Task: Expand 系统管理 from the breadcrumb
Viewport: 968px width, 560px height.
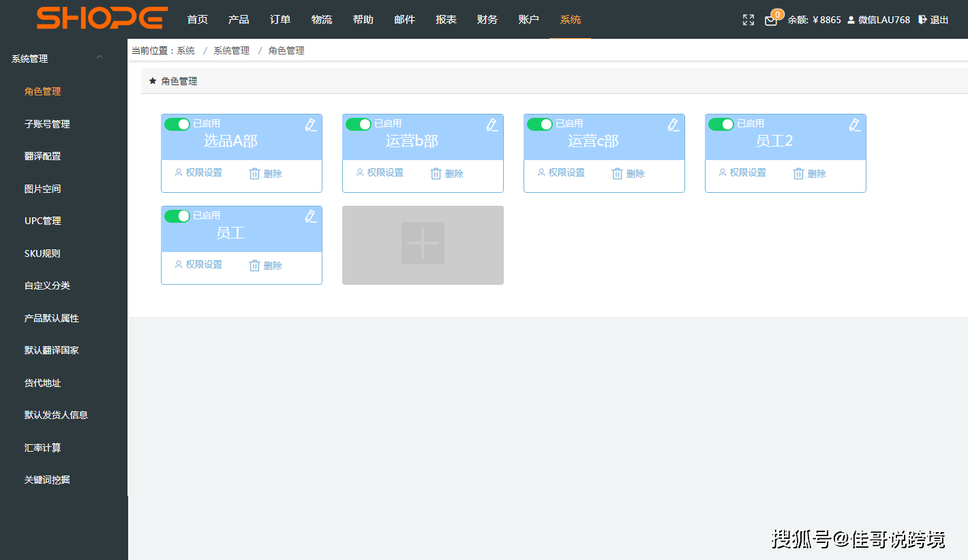Action: 230,50
